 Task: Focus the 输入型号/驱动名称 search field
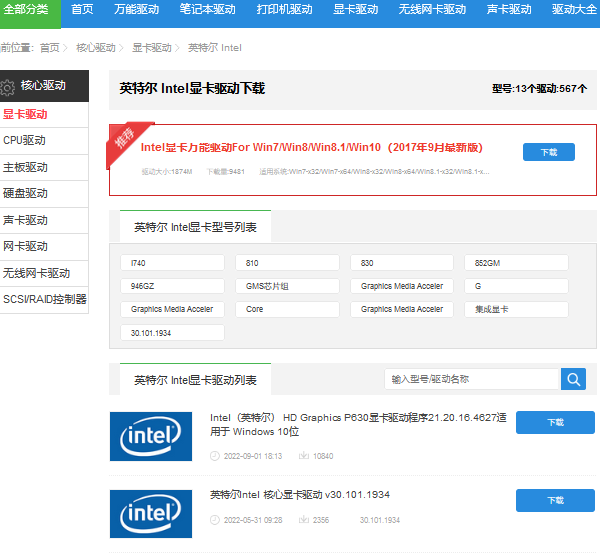click(471, 379)
